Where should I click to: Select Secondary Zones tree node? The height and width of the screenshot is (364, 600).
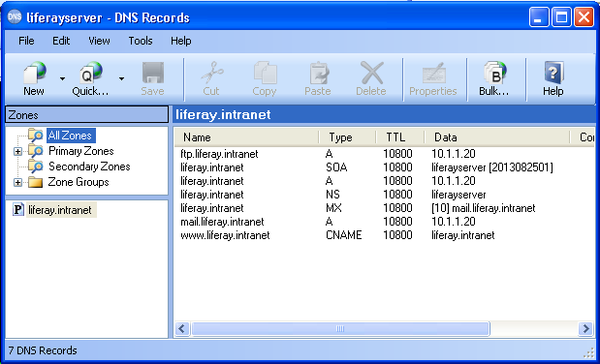coord(89,167)
